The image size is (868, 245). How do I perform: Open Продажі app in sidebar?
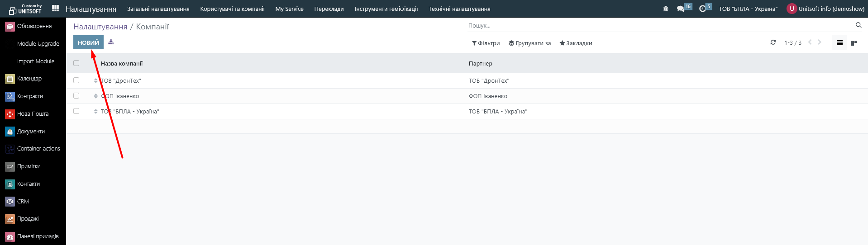pos(33,219)
